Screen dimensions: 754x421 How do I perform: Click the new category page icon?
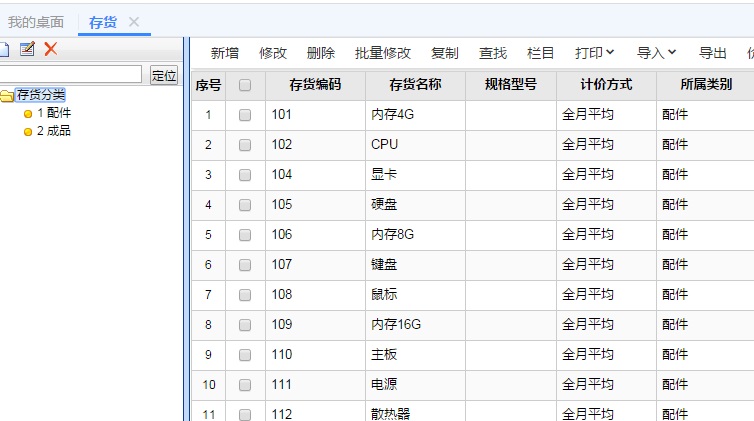pos(4,49)
